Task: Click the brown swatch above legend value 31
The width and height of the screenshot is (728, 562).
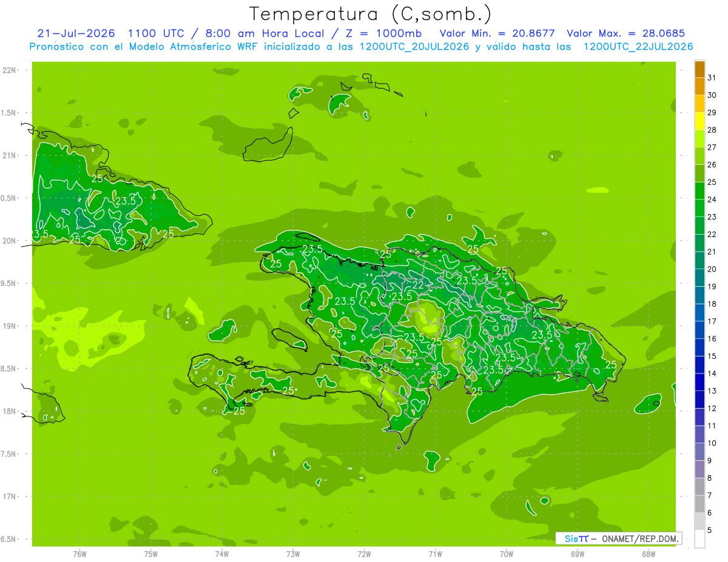Action: [x=699, y=69]
